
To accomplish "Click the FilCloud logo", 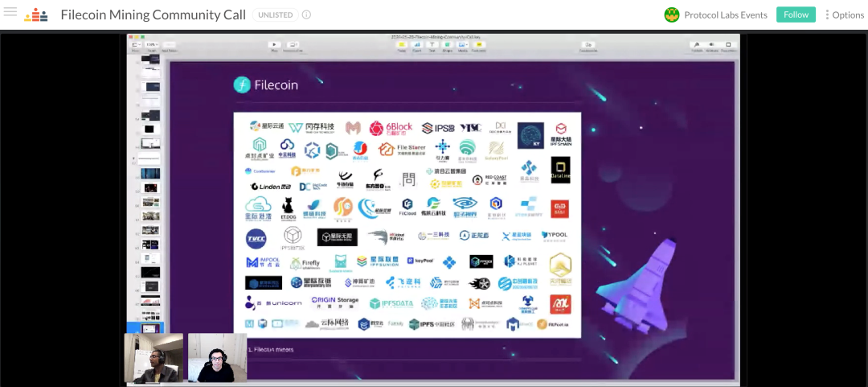I will click(407, 208).
